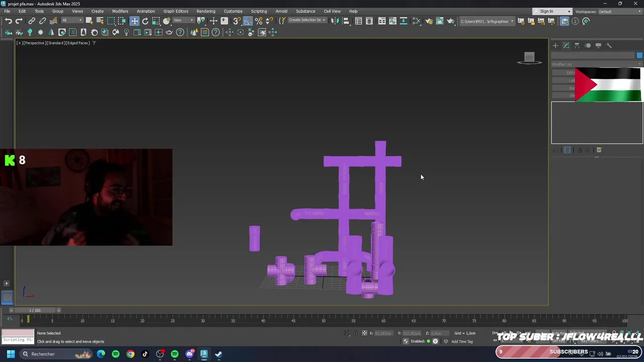The height and width of the screenshot is (362, 644).
Task: Open the Select by Name list icon
Action: coord(100,21)
